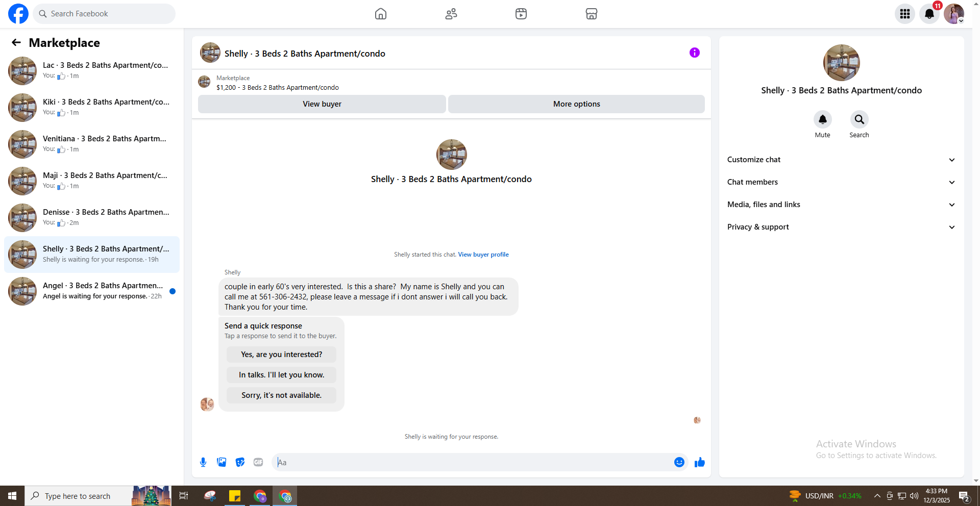The height and width of the screenshot is (506, 980).
Task: Open the emoji picker in message box
Action: coord(679,462)
